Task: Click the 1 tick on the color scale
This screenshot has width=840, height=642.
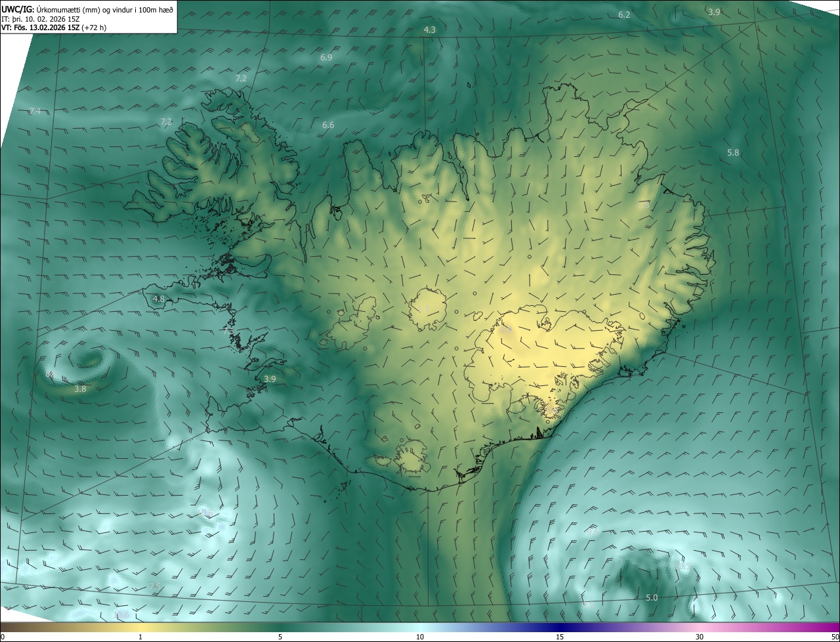Action: pos(140,637)
